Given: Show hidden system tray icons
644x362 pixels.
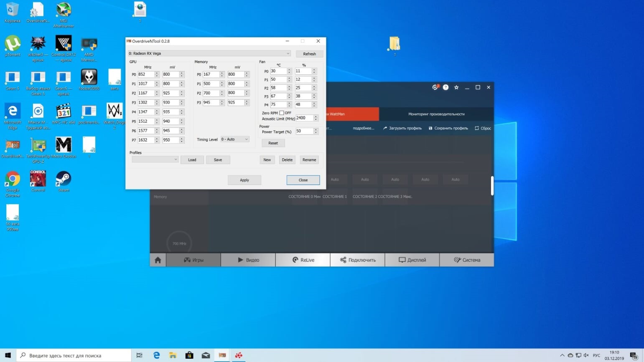Looking at the screenshot, I should pyautogui.click(x=562, y=355).
